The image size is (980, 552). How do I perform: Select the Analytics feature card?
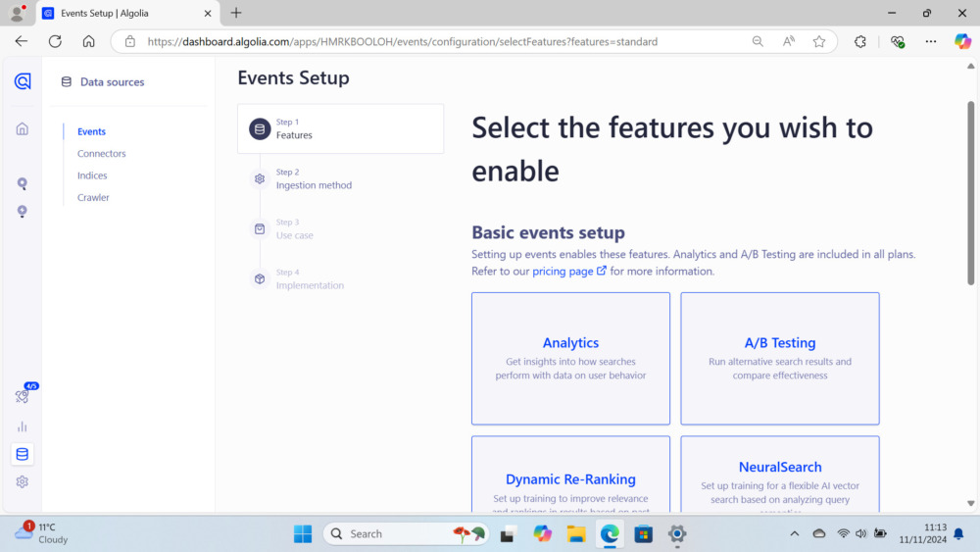570,358
